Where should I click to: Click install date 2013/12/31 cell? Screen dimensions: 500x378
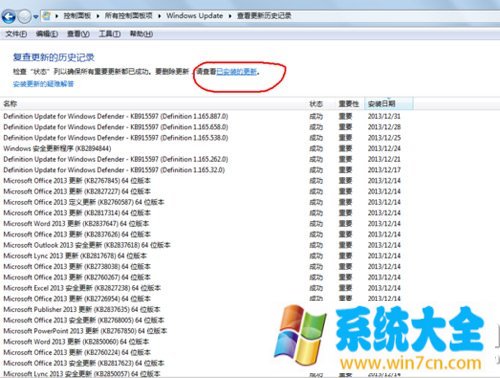point(384,116)
